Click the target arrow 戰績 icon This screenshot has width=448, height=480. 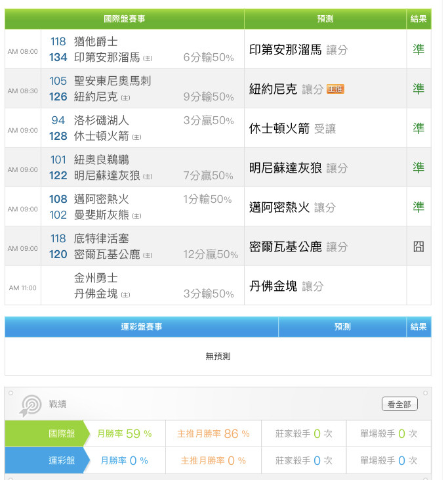(x=31, y=405)
